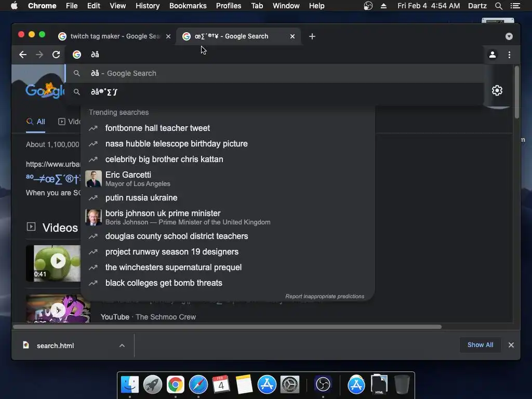Open Spotlight search in menu bar

[498, 6]
